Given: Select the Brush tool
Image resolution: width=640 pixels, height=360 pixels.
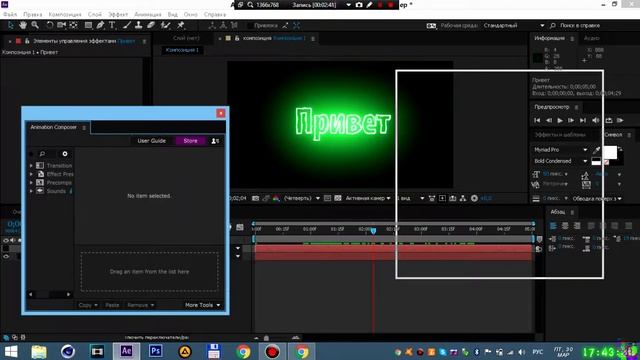Looking at the screenshot, I should (127, 25).
